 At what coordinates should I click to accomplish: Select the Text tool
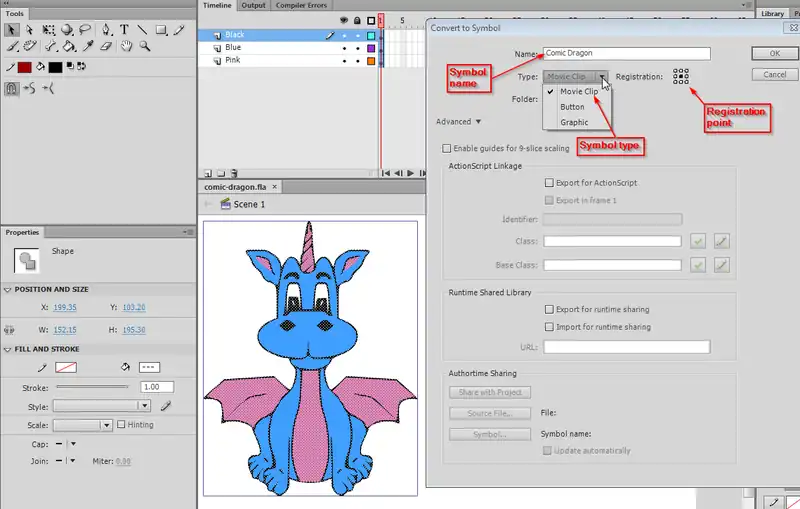126,29
